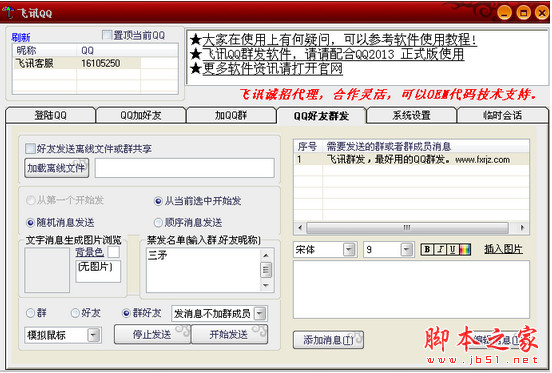This screenshot has width=552, height=373.
Task: Close the 飞讯QQ window
Action: coord(542,13)
